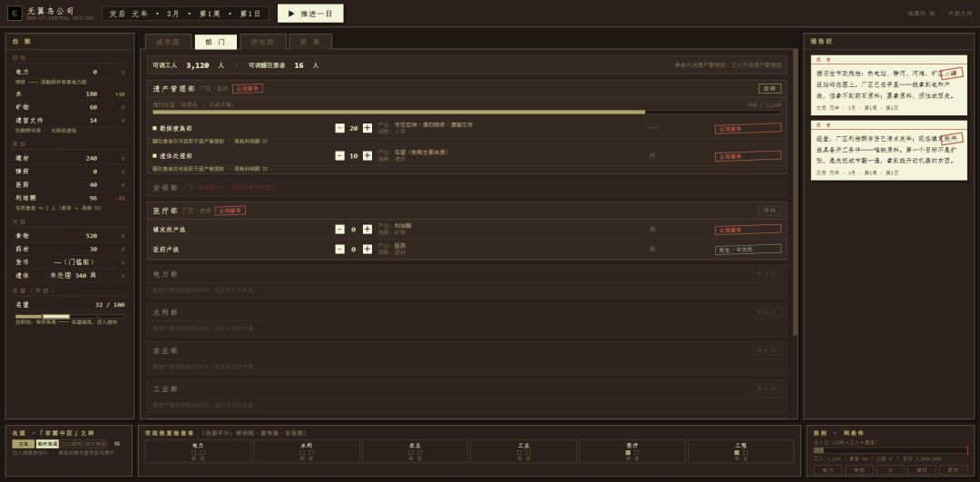Click 公司留存 tag beside 医疗部 title
This screenshot has height=482, width=980.
(x=230, y=211)
